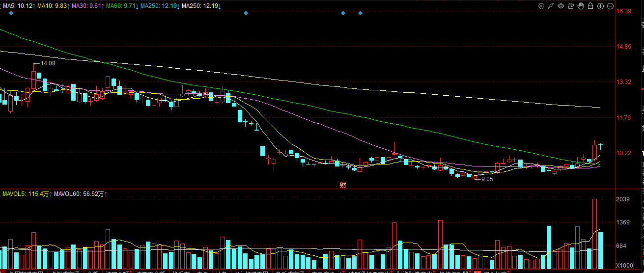
Task: Click the 684 volume axis value
Action: [621, 246]
